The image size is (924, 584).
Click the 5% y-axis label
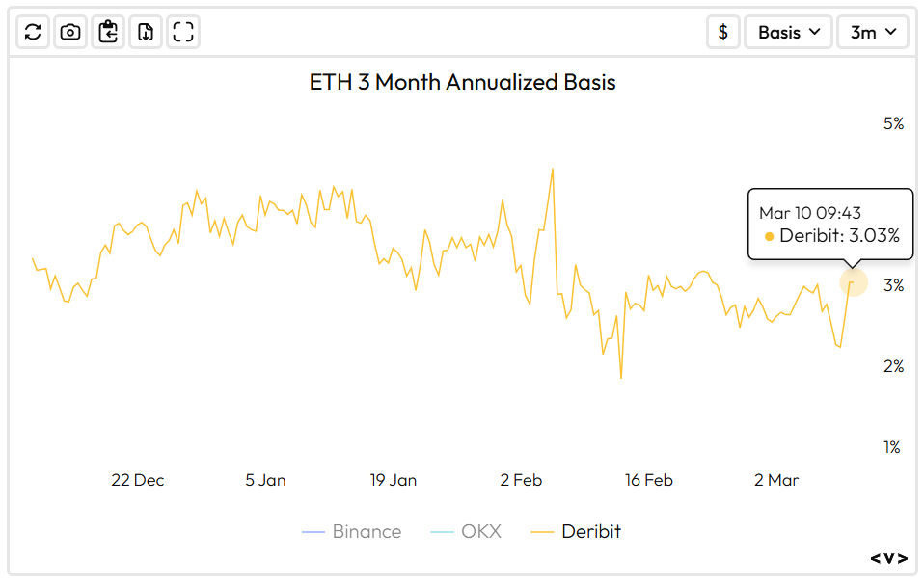(x=893, y=123)
